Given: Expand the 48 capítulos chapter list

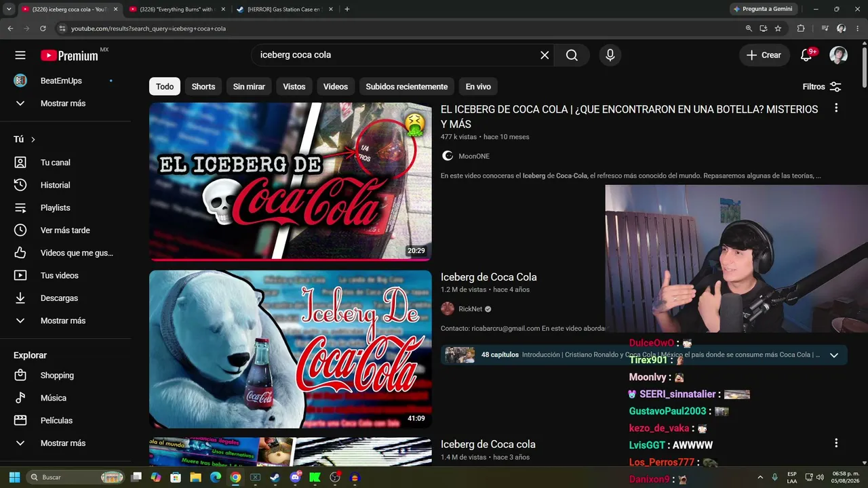Looking at the screenshot, I should coord(834,354).
